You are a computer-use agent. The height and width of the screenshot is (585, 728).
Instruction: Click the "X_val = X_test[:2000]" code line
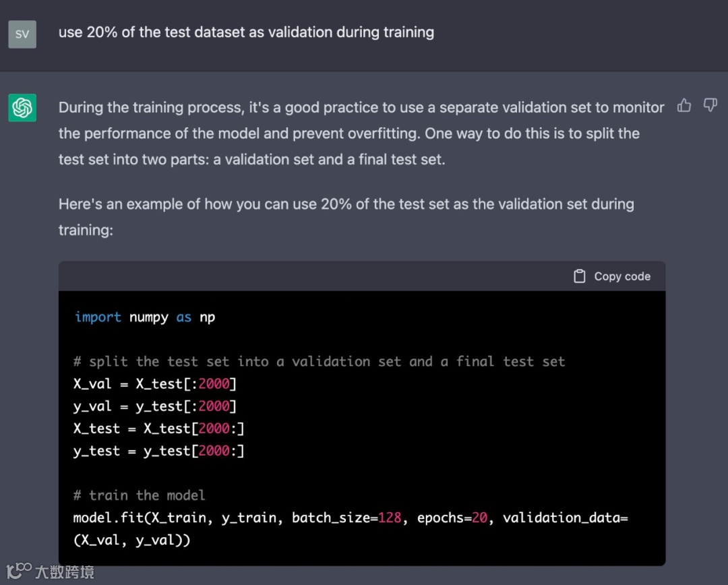155,383
